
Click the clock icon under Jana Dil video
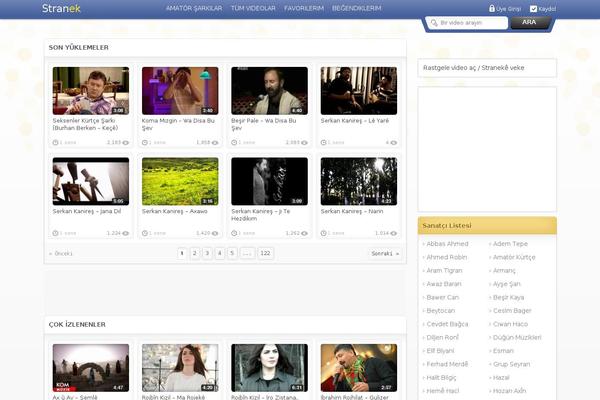[x=55, y=233]
